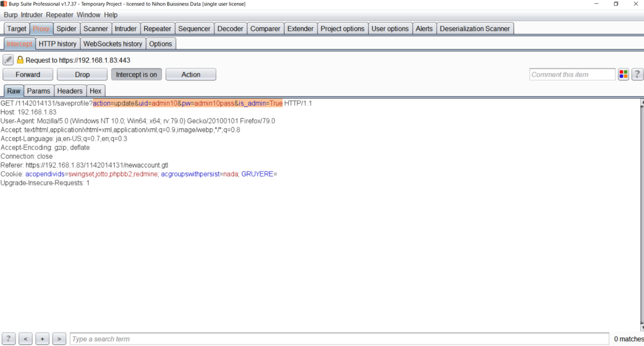The width and height of the screenshot is (644, 346).
Task: Open the Action dropdown button
Action: click(x=191, y=75)
